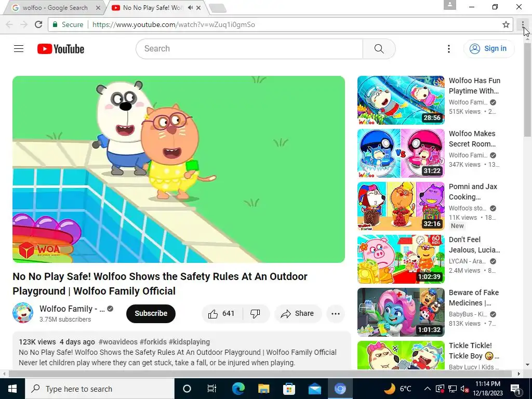Viewport: 532px width, 399px height.
Task: Go to the YouTube home logo
Action: coord(61,49)
